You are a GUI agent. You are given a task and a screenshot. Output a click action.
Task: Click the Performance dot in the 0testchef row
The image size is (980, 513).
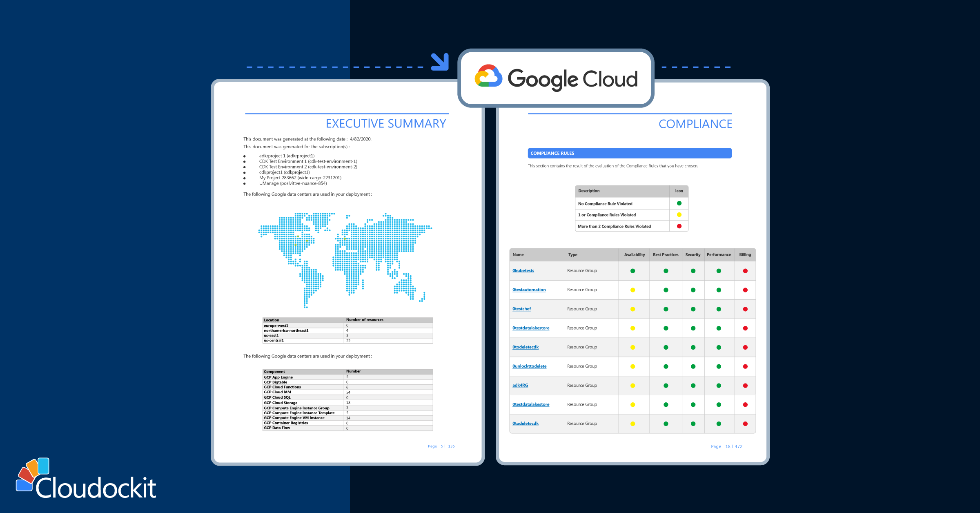pyautogui.click(x=719, y=309)
